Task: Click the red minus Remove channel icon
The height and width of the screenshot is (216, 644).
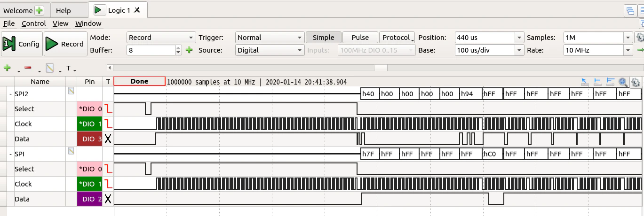Action: 28,68
